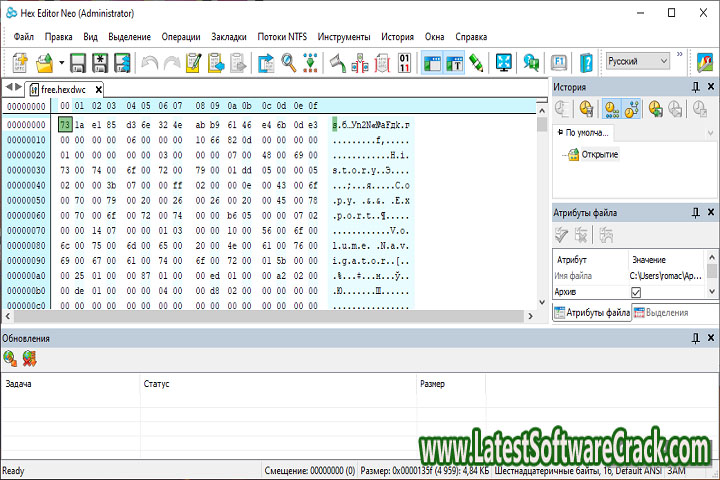The height and width of the screenshot is (480, 720).
Task: Click the blue help book icon
Action: click(586, 63)
